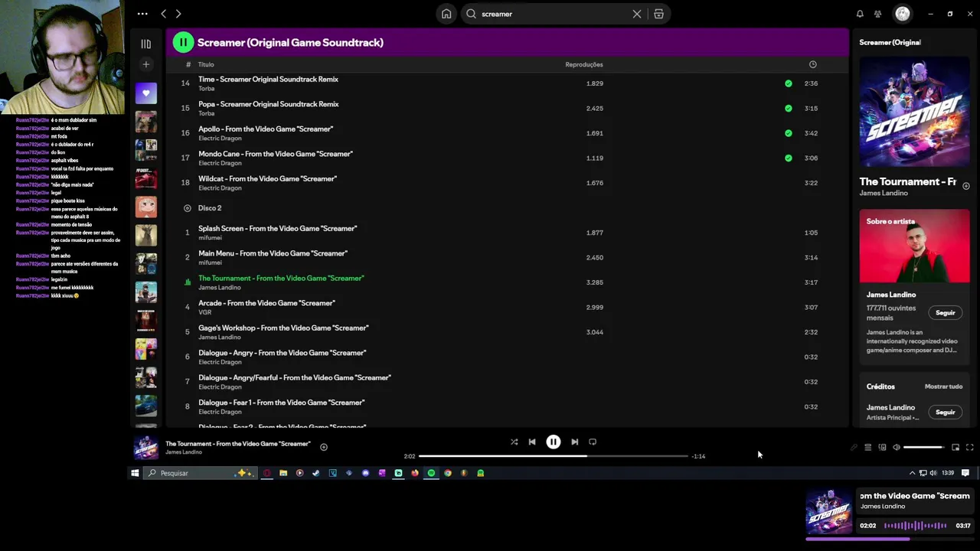Screen dimensions: 980x551
Task: Toggle the saved checkmark on Time remix
Action: coord(789,83)
